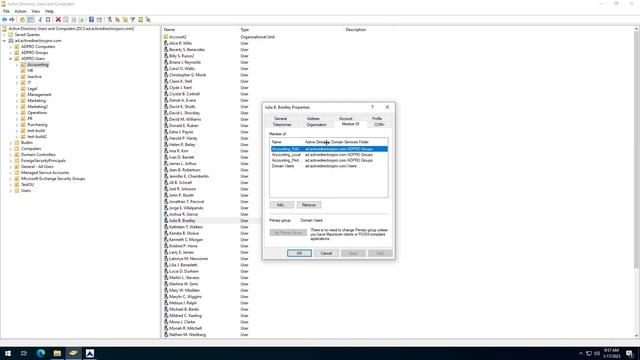Click the Create New Group toolbar icon

click(x=117, y=20)
